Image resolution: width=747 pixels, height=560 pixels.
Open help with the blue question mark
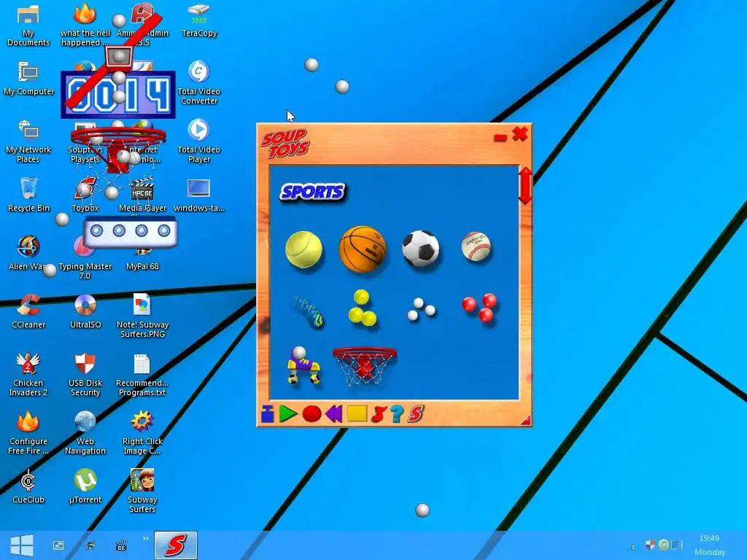coord(397,414)
